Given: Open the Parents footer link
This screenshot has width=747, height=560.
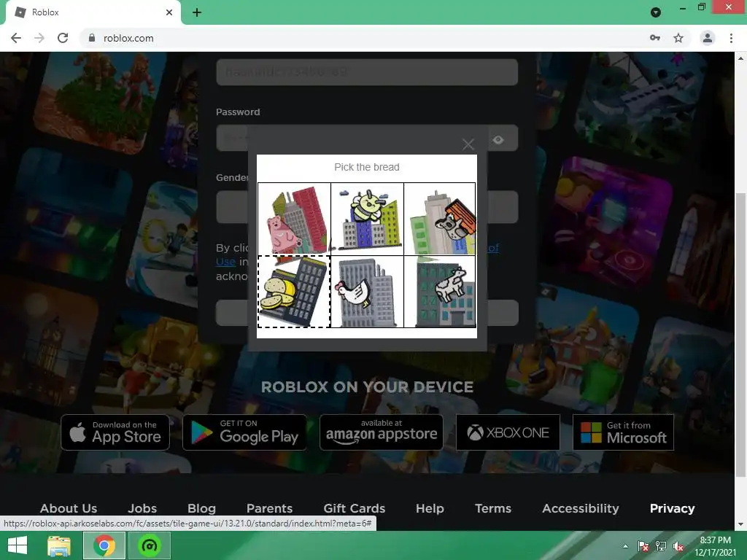Looking at the screenshot, I should [x=269, y=508].
